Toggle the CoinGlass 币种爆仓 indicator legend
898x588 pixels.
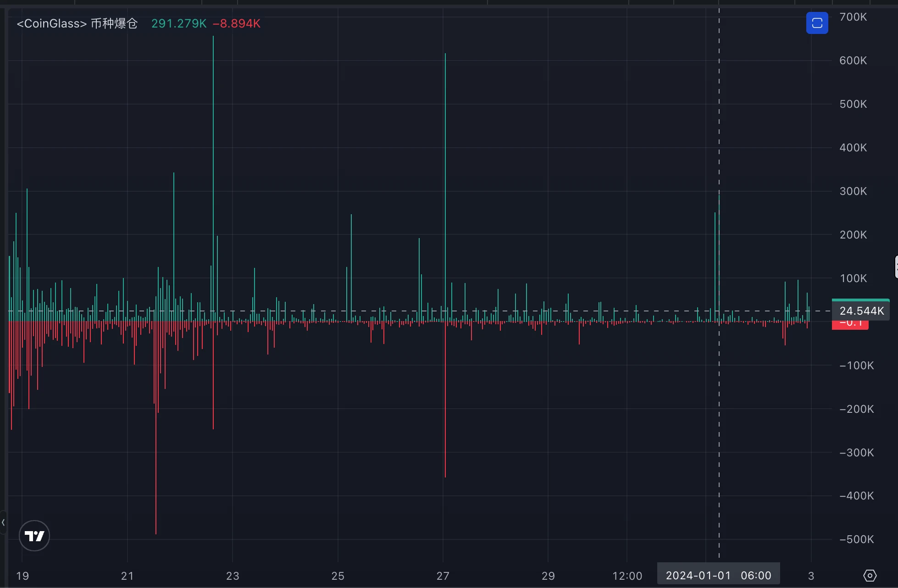[x=77, y=23]
